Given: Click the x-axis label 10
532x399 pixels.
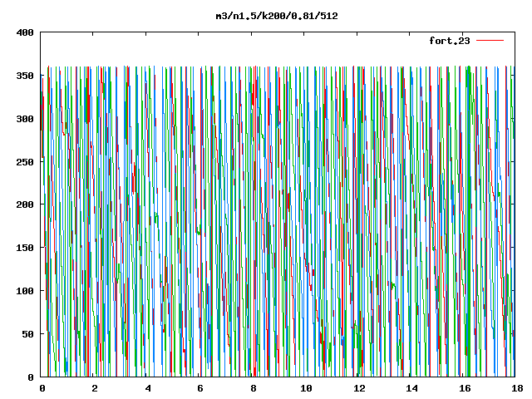Looking at the screenshot, I should point(307,388).
